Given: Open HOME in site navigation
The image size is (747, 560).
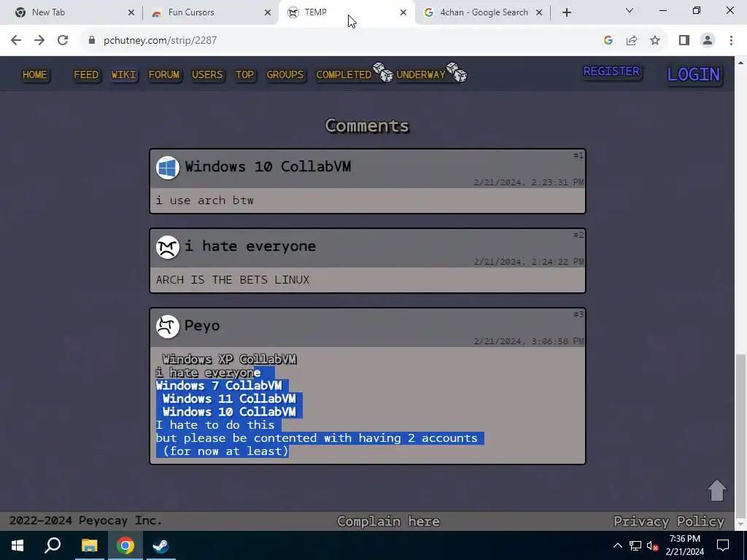Looking at the screenshot, I should point(35,75).
